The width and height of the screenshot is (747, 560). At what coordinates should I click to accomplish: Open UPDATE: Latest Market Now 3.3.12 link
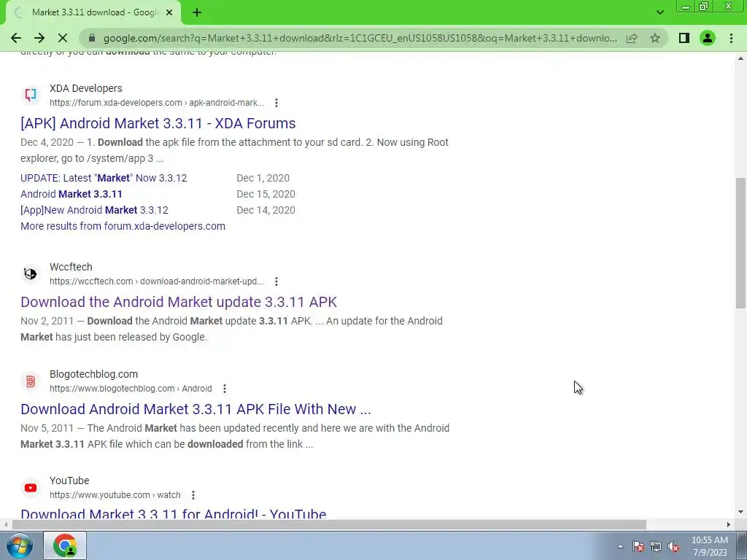point(104,178)
